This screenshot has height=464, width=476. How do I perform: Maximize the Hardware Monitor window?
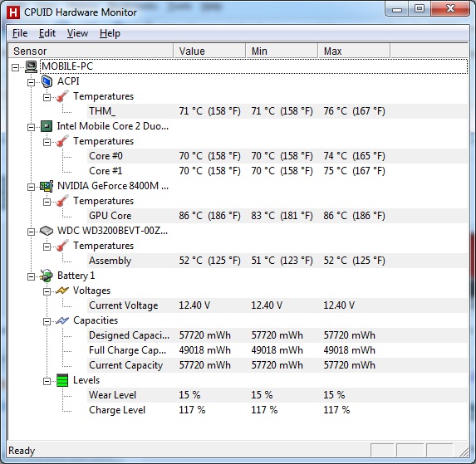point(420,8)
